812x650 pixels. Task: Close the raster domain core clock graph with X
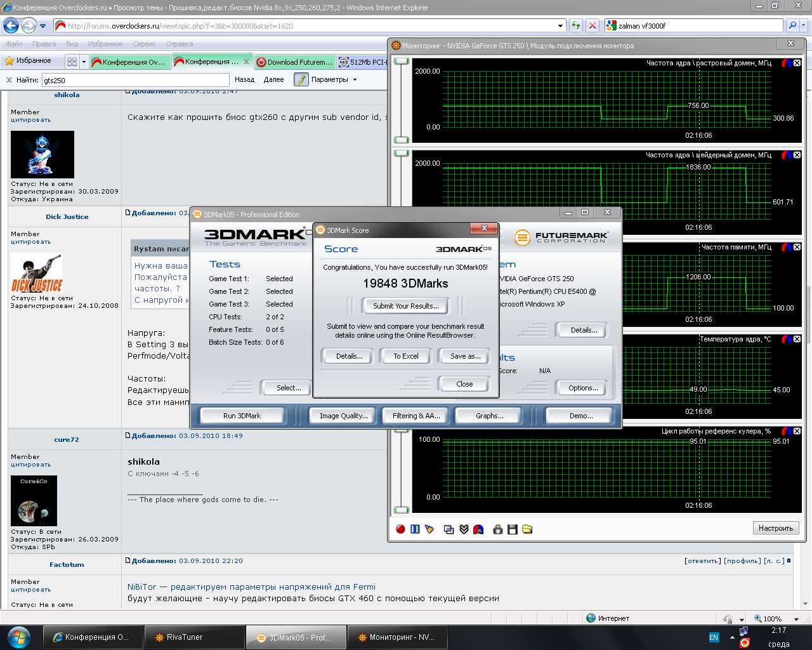(797, 63)
